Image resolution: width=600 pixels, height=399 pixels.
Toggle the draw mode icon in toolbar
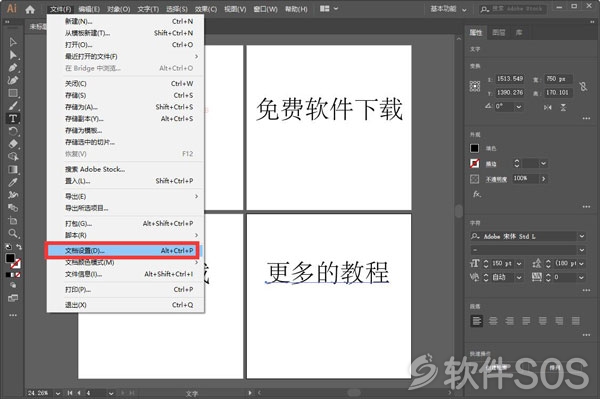tap(13, 285)
